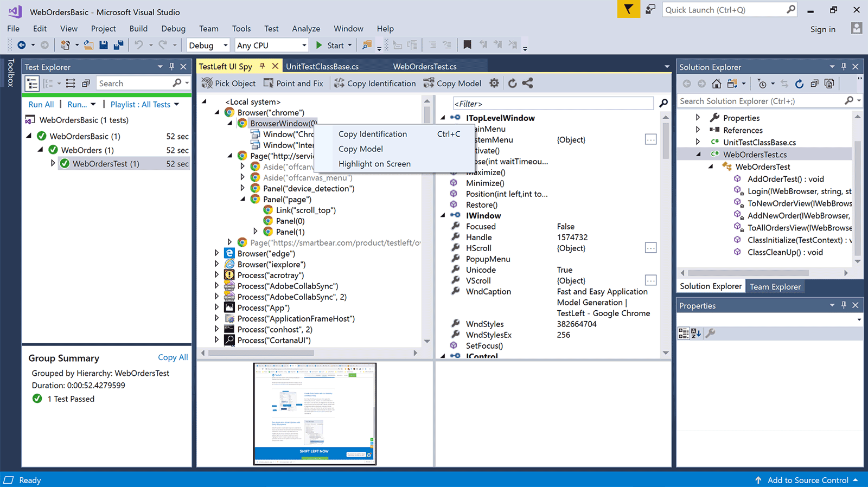Click the browser screenshot preview thumbnail
The image size is (868, 487).
pyautogui.click(x=315, y=414)
